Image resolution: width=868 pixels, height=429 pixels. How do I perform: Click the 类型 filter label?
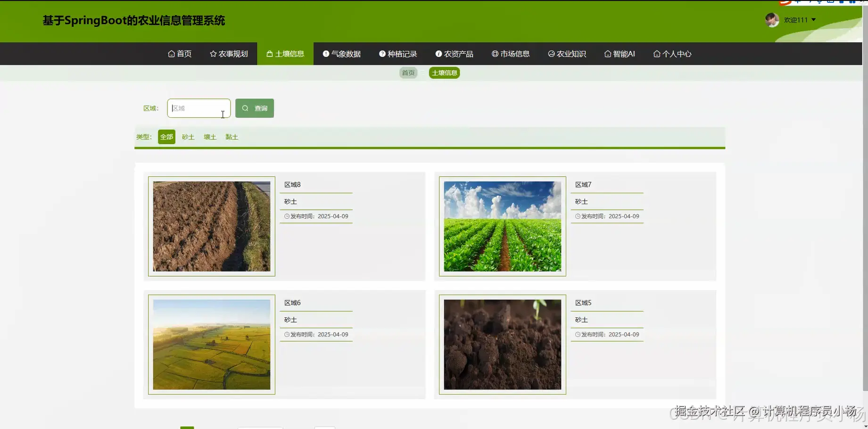(x=144, y=137)
